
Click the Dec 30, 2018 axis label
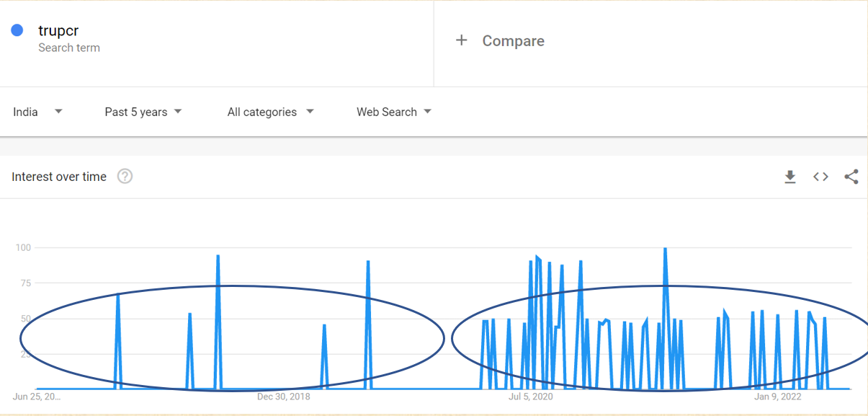283,397
